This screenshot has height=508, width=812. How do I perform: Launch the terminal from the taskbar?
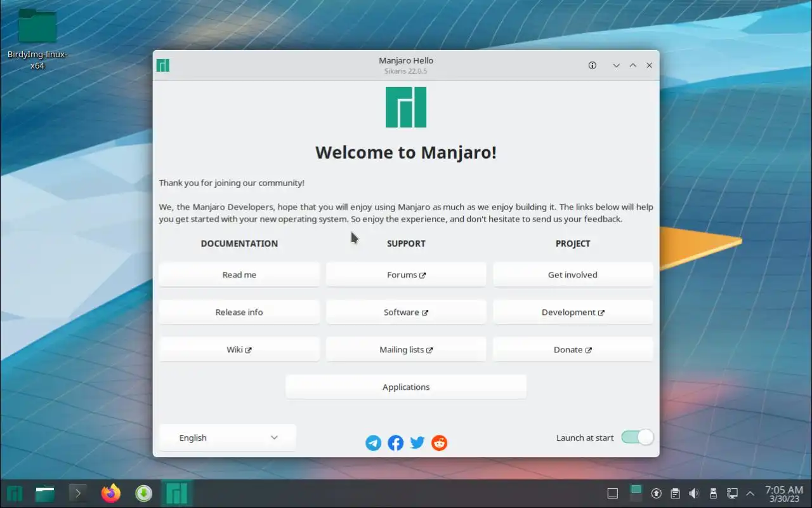[x=77, y=493]
